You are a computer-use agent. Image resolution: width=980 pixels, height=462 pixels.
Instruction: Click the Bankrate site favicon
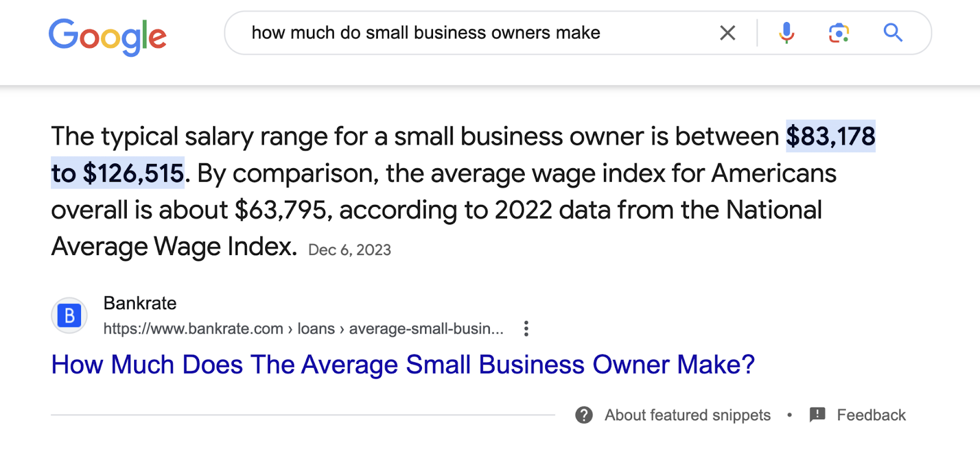pyautogui.click(x=69, y=315)
